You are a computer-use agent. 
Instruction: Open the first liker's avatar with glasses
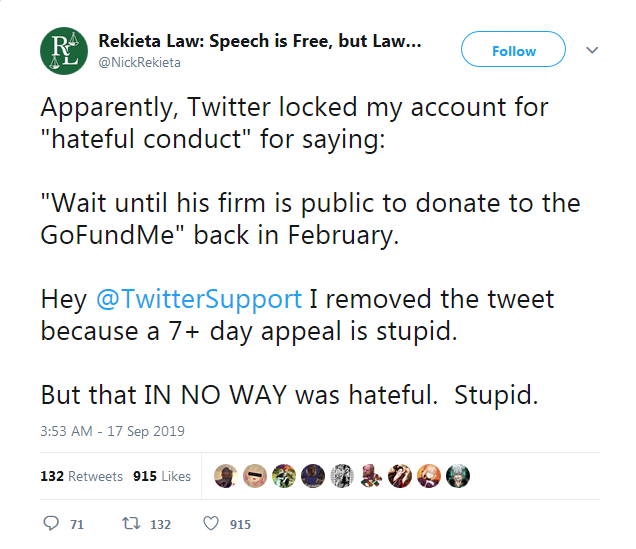[x=226, y=476]
